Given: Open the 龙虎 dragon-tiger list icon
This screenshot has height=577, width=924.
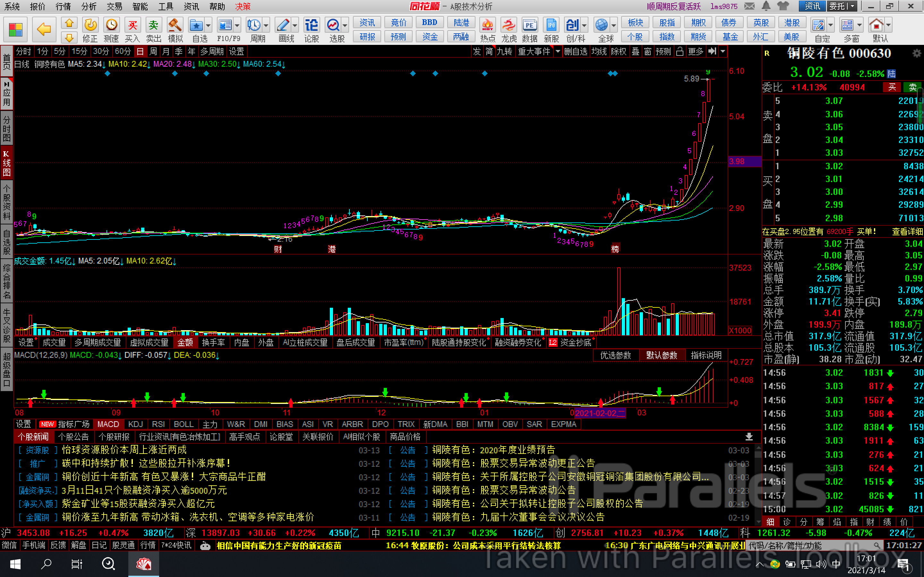Looking at the screenshot, I should point(508,25).
